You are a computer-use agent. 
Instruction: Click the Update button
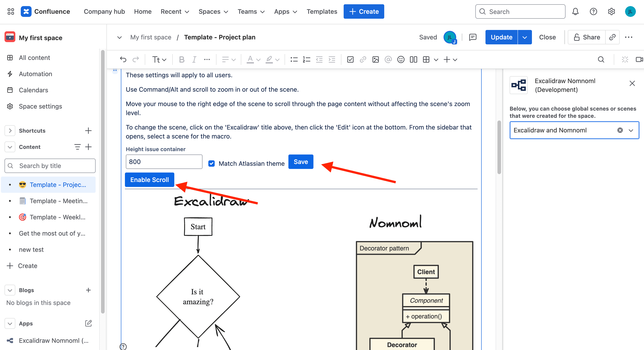(501, 37)
